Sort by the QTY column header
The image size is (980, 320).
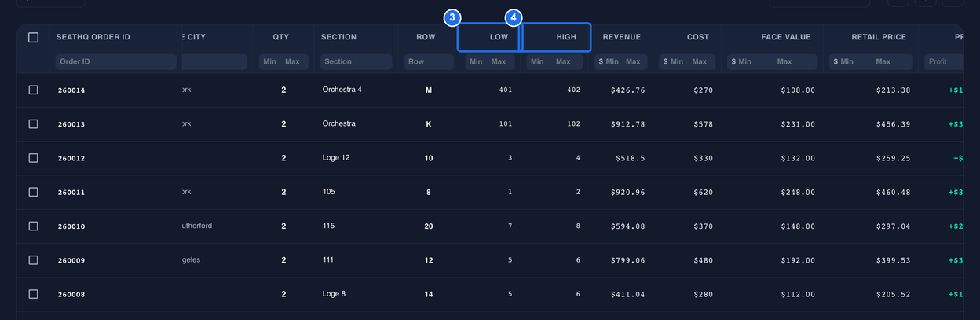281,37
